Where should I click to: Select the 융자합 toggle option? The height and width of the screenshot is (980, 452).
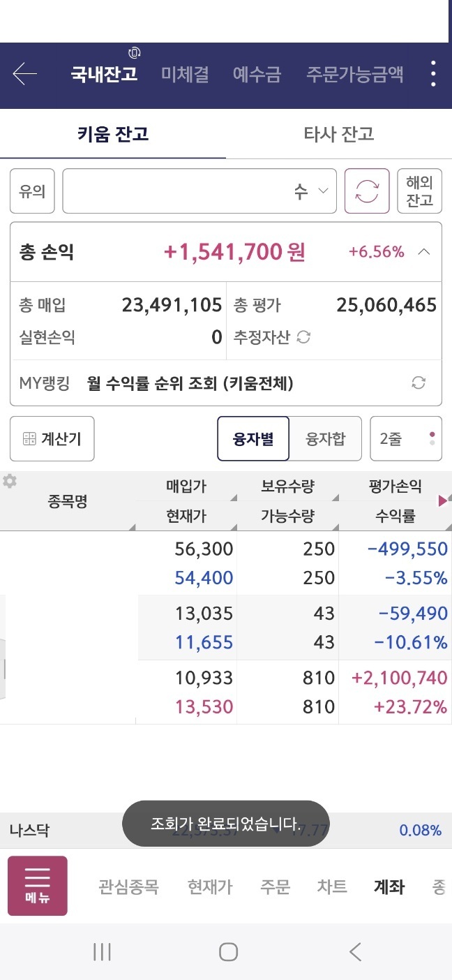click(325, 438)
